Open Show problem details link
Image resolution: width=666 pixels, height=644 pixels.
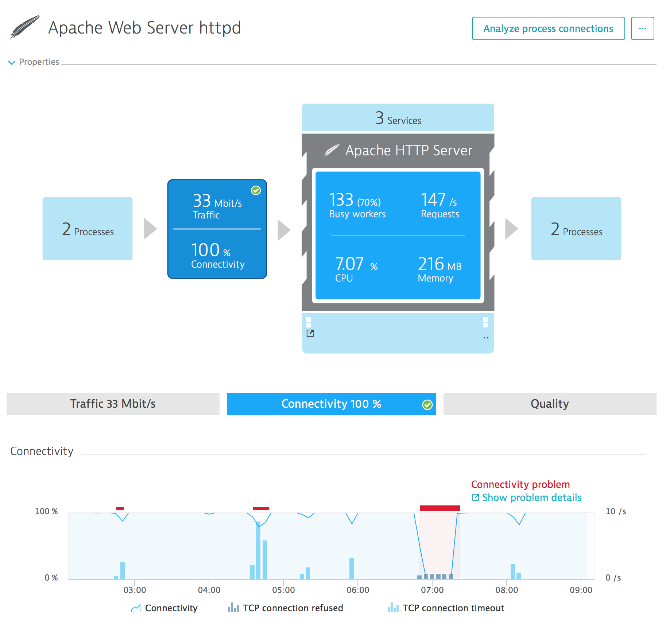click(x=531, y=497)
